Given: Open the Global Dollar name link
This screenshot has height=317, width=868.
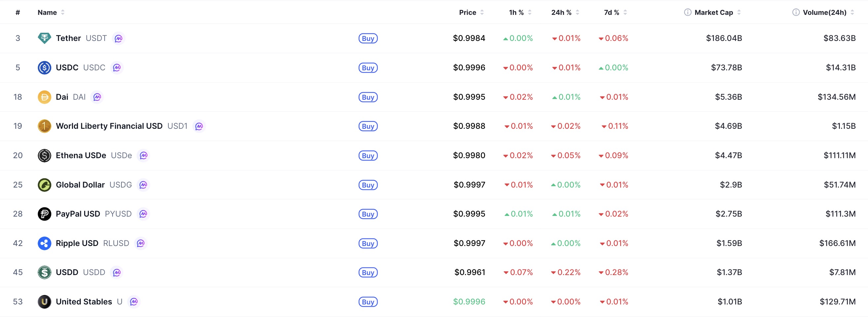Looking at the screenshot, I should click(x=80, y=185).
